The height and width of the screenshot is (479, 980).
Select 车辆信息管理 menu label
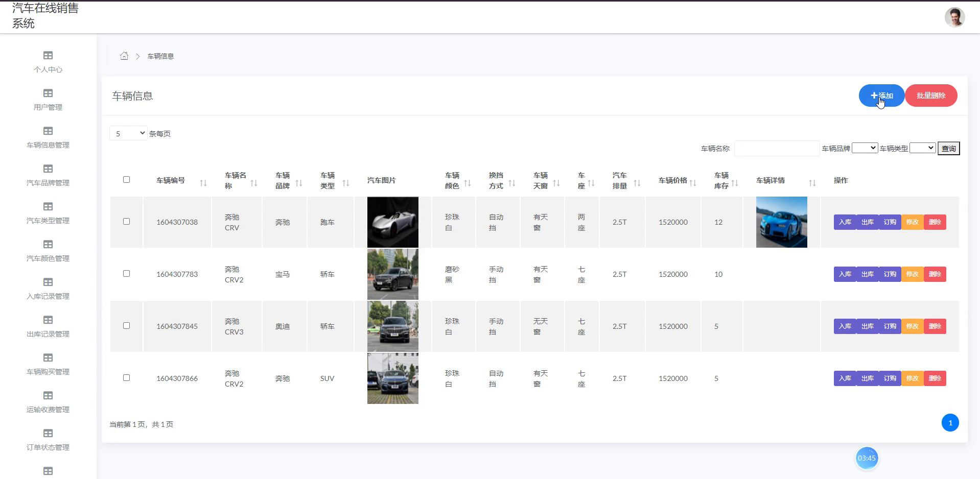(48, 145)
